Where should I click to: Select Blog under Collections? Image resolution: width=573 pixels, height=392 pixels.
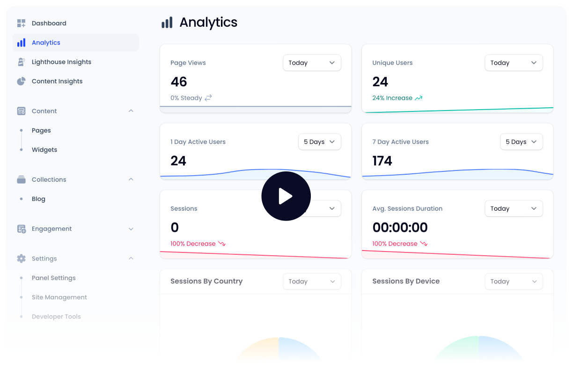[38, 199]
